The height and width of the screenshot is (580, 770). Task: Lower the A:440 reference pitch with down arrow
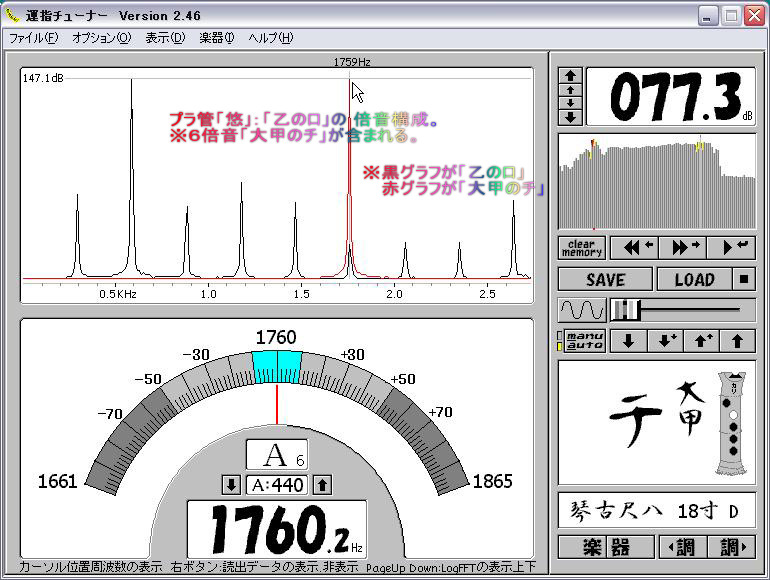[x=231, y=485]
